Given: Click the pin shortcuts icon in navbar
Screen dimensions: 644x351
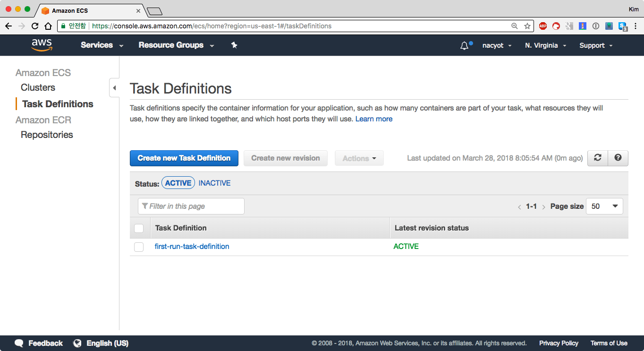Looking at the screenshot, I should point(234,45).
